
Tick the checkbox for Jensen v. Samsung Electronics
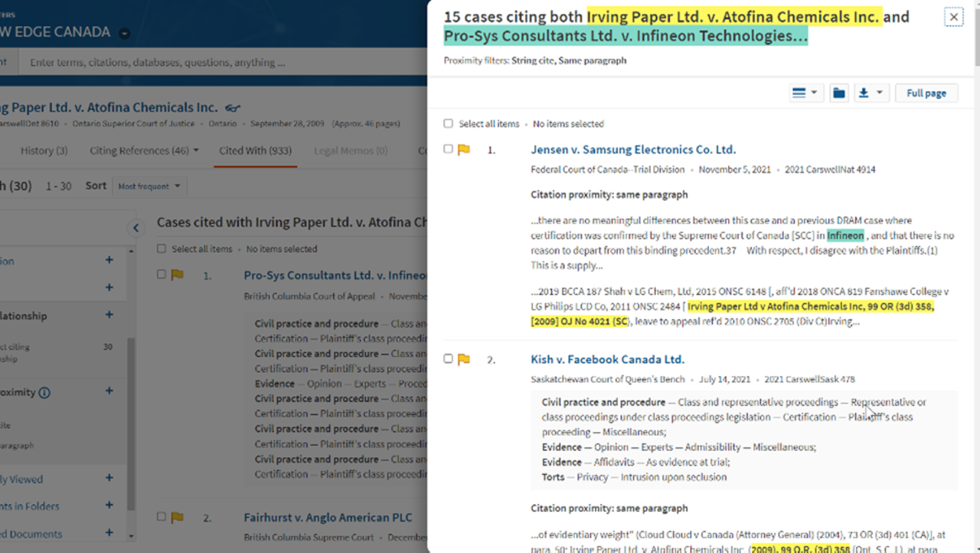(x=449, y=149)
